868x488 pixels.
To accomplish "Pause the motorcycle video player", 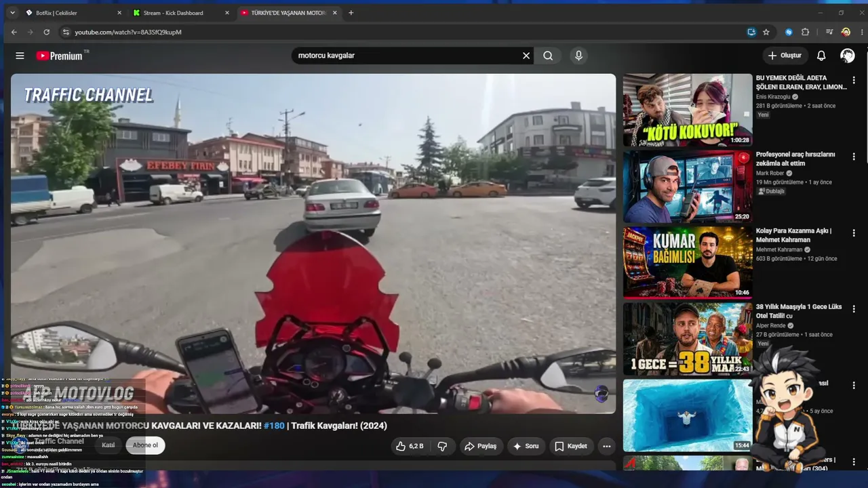I will point(313,244).
